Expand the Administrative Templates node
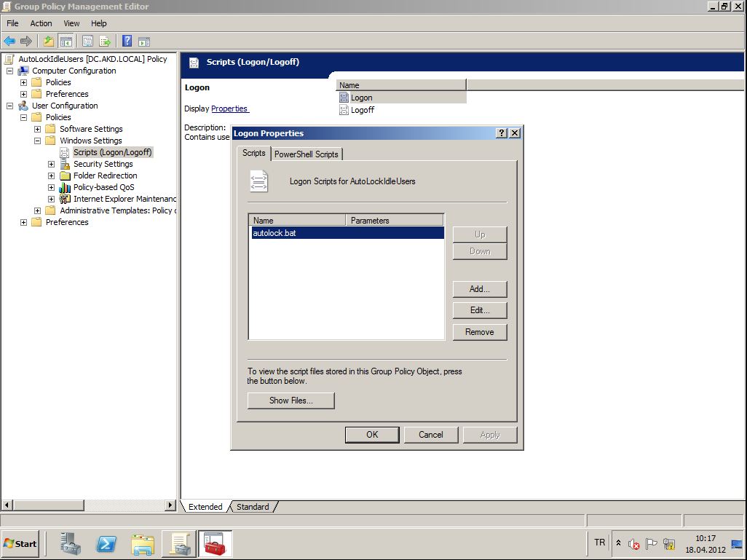This screenshot has height=560, width=747. tap(37, 210)
